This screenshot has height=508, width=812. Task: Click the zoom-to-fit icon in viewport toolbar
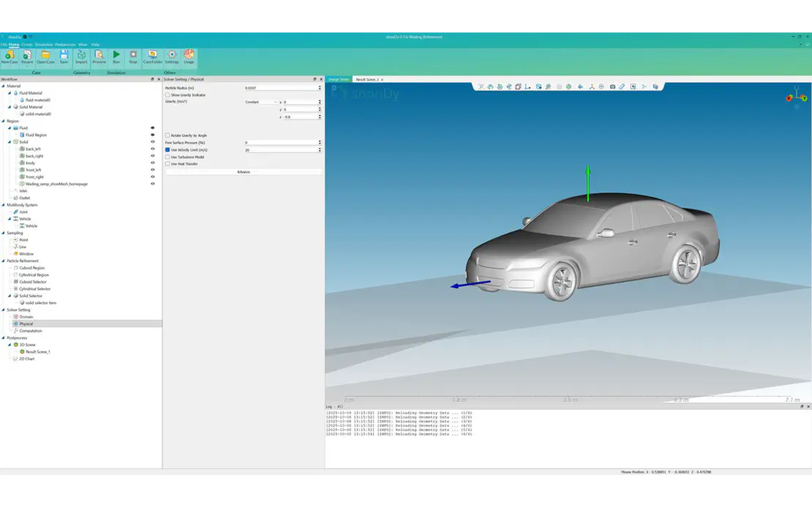481,86
